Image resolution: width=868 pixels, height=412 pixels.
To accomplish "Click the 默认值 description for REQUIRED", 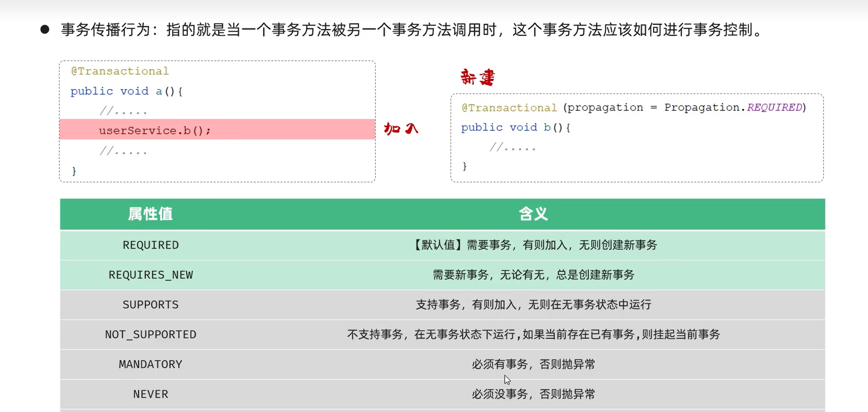I will (x=534, y=245).
